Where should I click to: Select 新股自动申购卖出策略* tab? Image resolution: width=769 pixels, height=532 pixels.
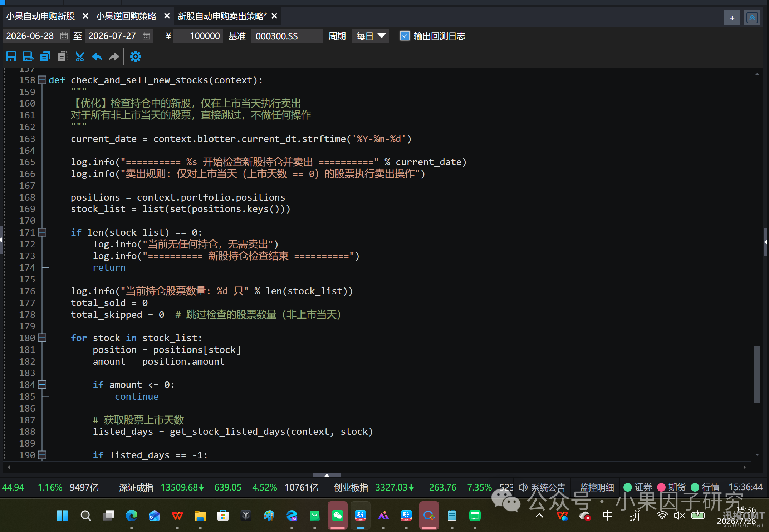222,16
